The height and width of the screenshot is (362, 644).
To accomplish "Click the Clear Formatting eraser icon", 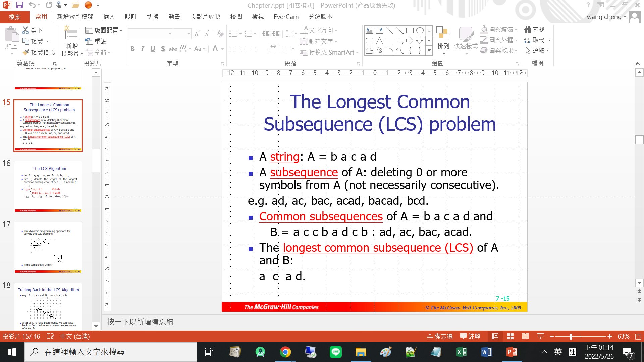I will point(220,34).
